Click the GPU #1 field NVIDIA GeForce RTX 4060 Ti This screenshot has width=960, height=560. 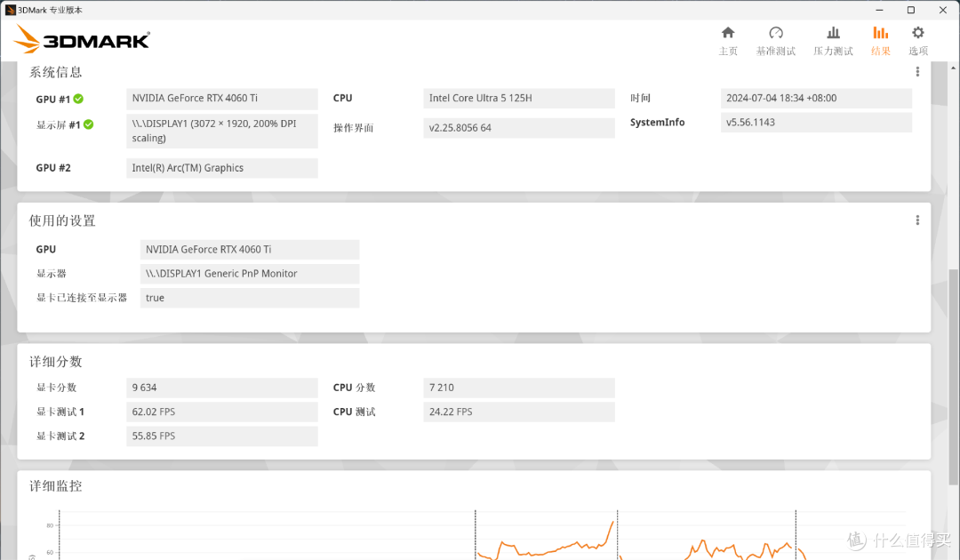[222, 99]
